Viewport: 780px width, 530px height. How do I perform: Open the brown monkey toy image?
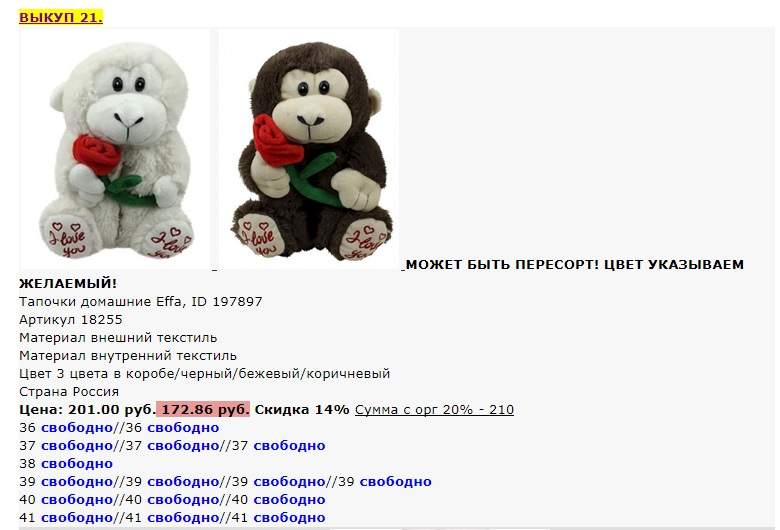[x=308, y=150]
